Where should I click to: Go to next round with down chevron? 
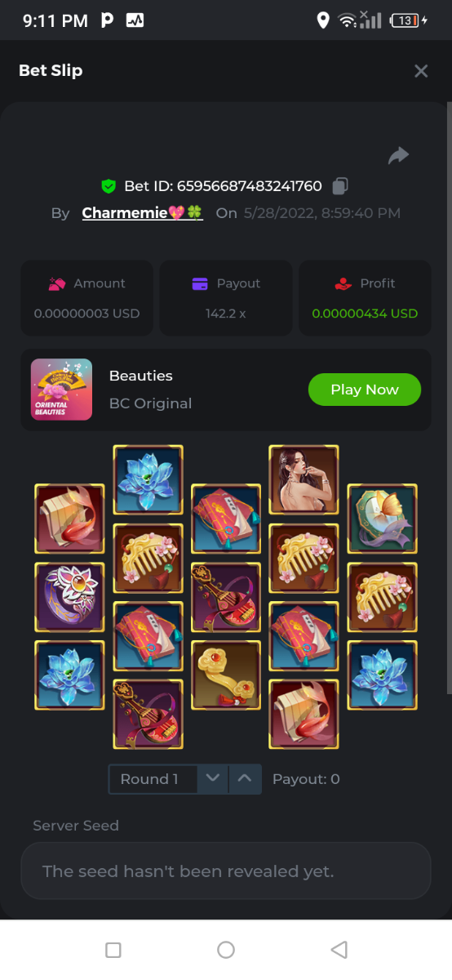pos(213,779)
